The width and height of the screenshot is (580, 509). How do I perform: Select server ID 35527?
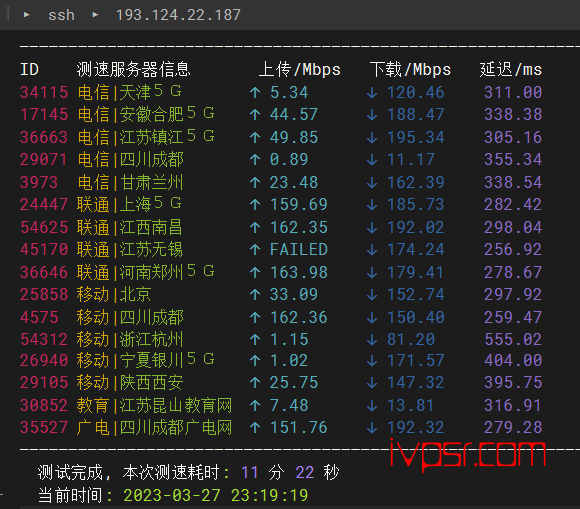click(x=44, y=428)
